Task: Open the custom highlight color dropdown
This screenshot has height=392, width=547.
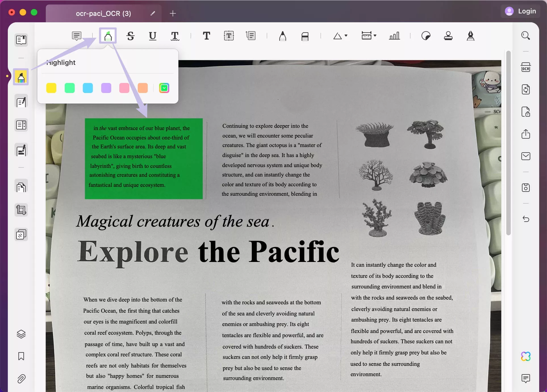Action: click(x=164, y=88)
